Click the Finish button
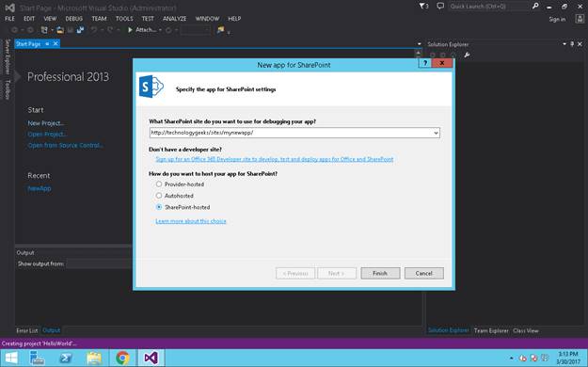This screenshot has height=367, width=588. [380, 273]
